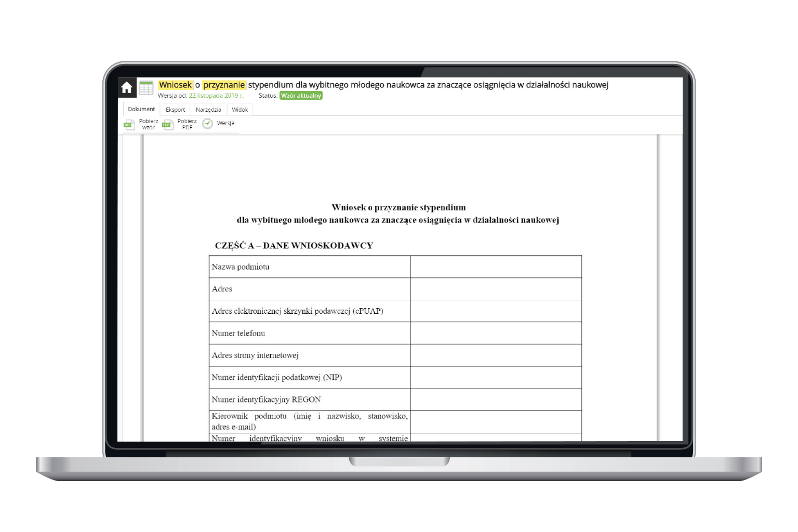Select the Narzędzia tab
798x532 pixels.
coord(208,110)
